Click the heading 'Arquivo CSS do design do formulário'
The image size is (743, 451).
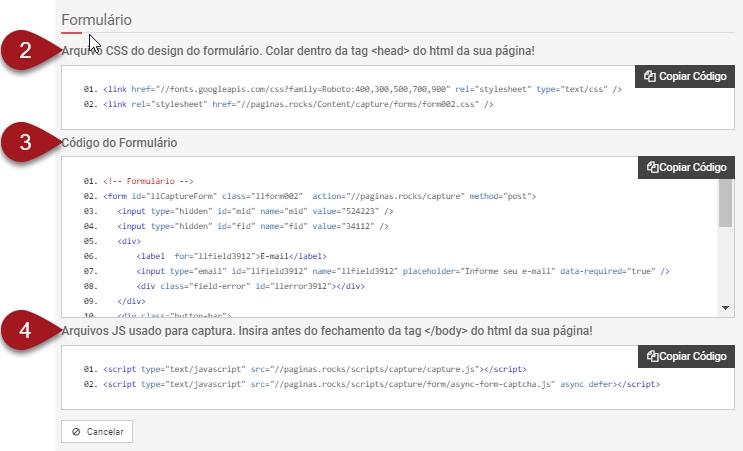coord(298,51)
